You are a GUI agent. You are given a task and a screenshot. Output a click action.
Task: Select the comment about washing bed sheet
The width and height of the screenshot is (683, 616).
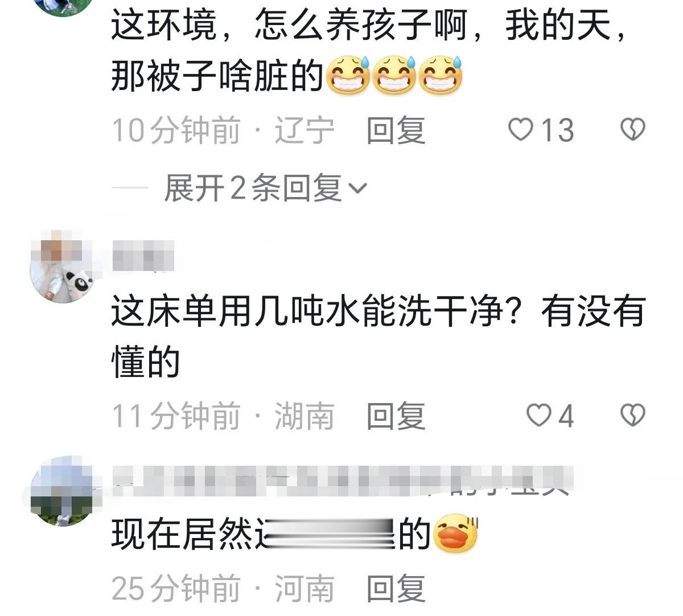(378, 337)
